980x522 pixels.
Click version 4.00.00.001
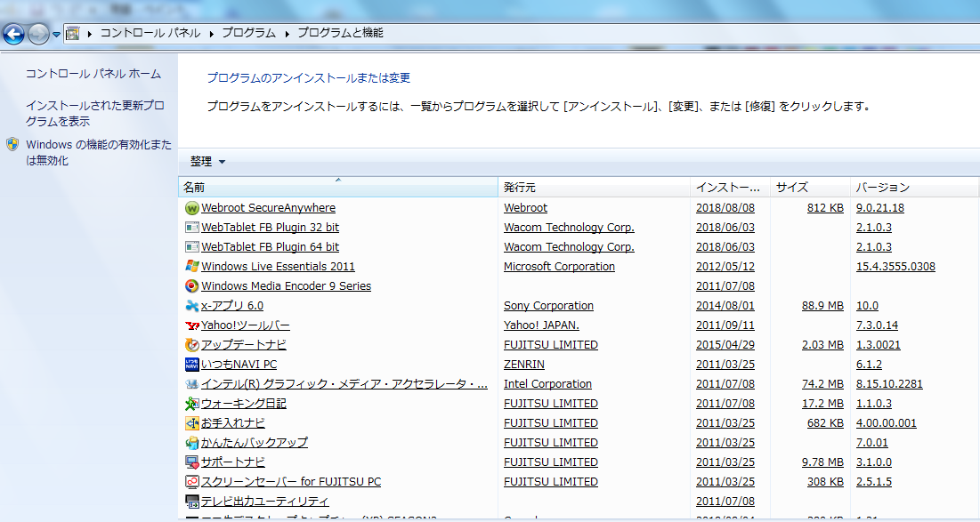click(x=887, y=422)
